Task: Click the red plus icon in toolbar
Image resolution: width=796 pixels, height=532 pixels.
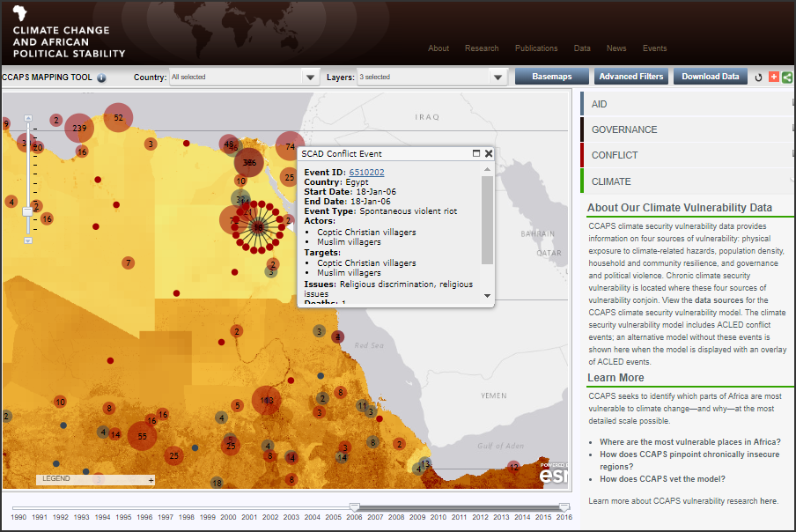Action: [x=773, y=77]
